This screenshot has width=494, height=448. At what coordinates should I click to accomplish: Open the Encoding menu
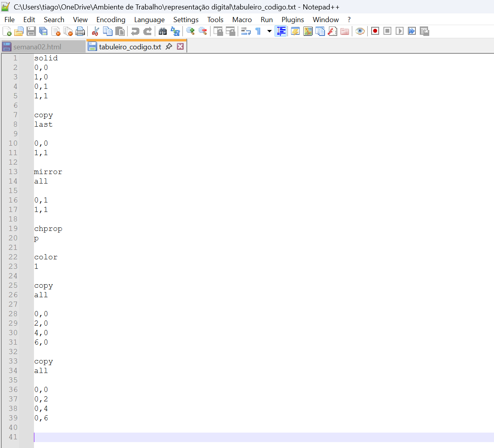click(111, 20)
